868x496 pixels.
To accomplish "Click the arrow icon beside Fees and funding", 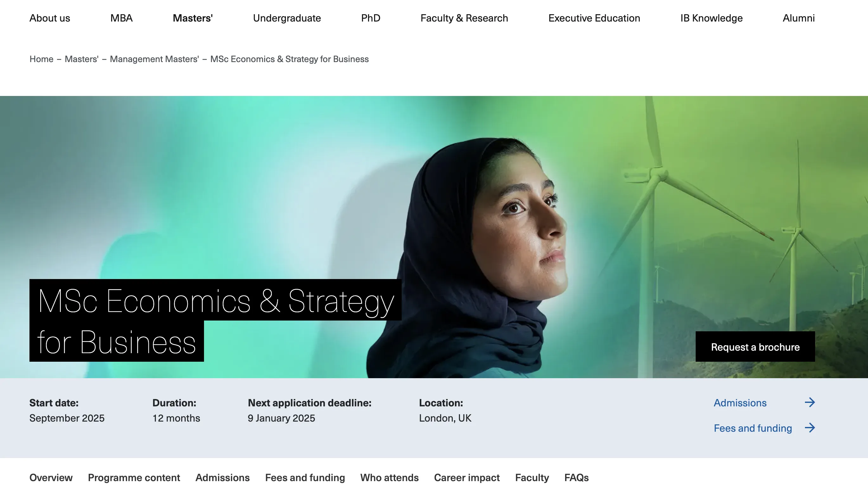I will pyautogui.click(x=809, y=428).
